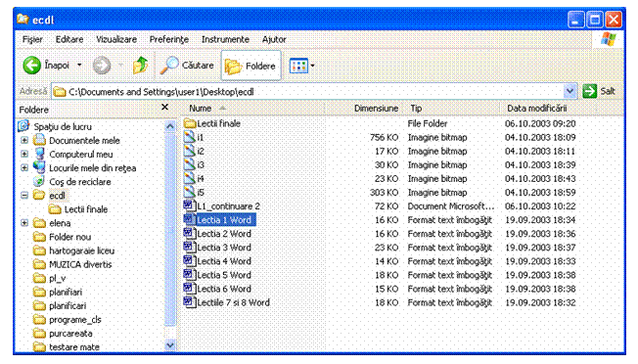
Task: Open the Fișier menu
Action: click(32, 39)
